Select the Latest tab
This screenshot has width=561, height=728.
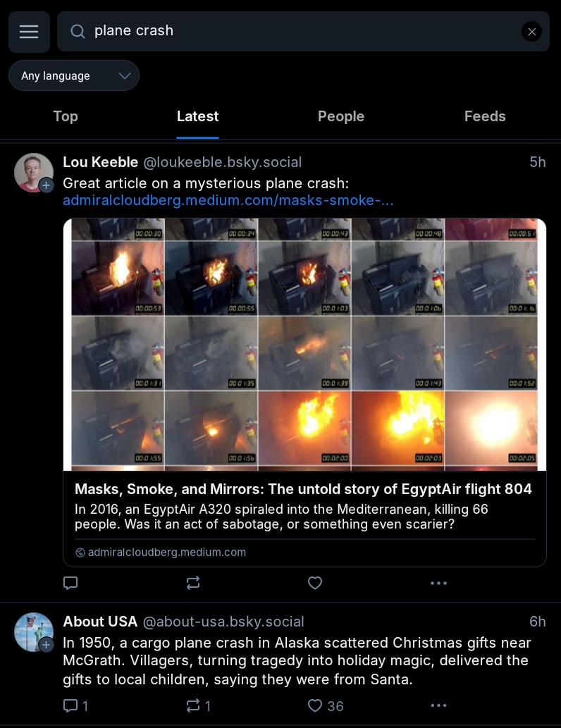[197, 116]
